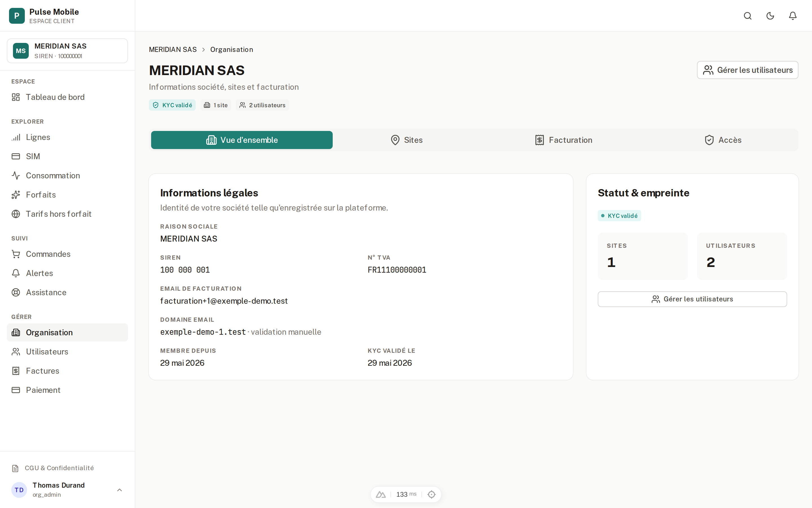Screen dimensions: 812x508
Task: Click the TD user avatar
Action: coord(19,490)
